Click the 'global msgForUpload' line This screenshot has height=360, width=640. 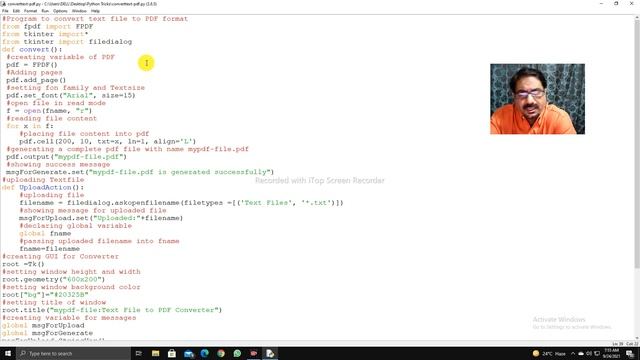[43, 326]
